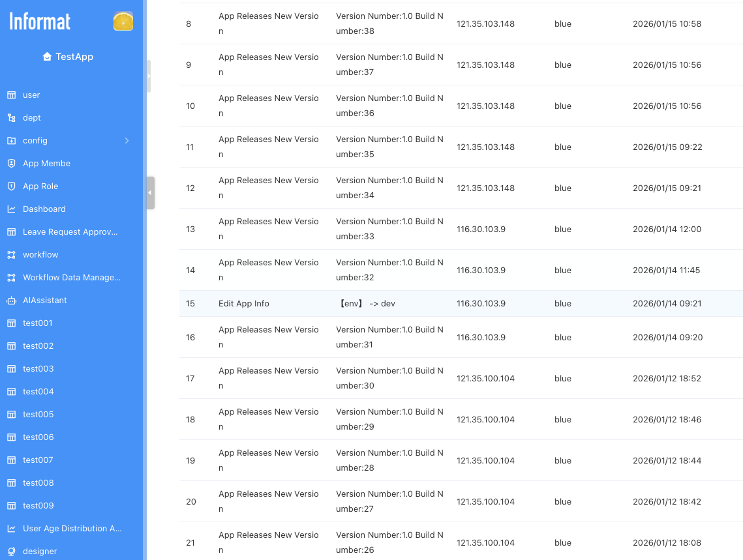Screen dimensions: 743x560
Task: Click the dept tree icon
Action: pyautogui.click(x=11, y=118)
